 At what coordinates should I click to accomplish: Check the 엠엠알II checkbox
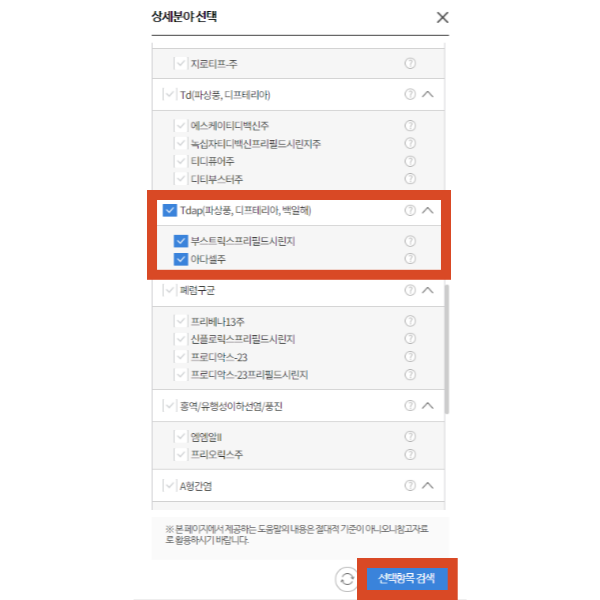coord(181,437)
